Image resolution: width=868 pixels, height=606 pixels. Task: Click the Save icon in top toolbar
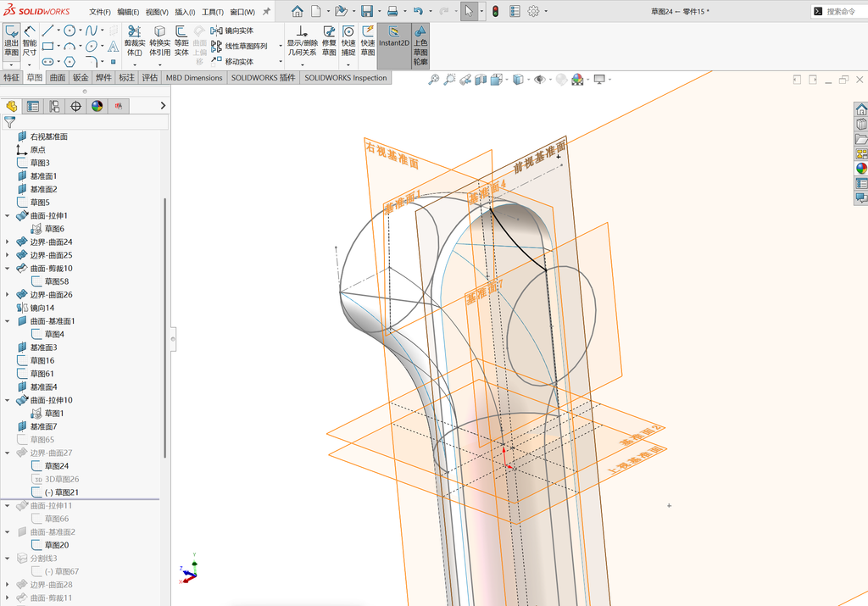click(x=366, y=11)
